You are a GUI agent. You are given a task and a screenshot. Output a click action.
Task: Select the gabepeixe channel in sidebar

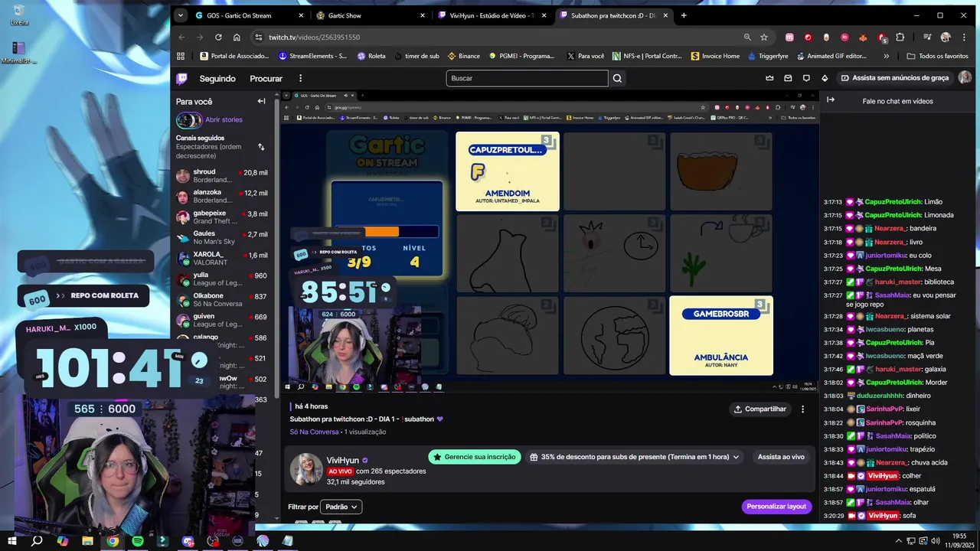[222, 217]
